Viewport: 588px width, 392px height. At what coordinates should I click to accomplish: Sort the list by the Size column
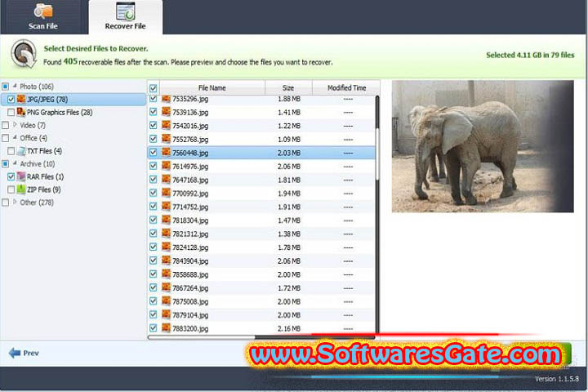[288, 87]
